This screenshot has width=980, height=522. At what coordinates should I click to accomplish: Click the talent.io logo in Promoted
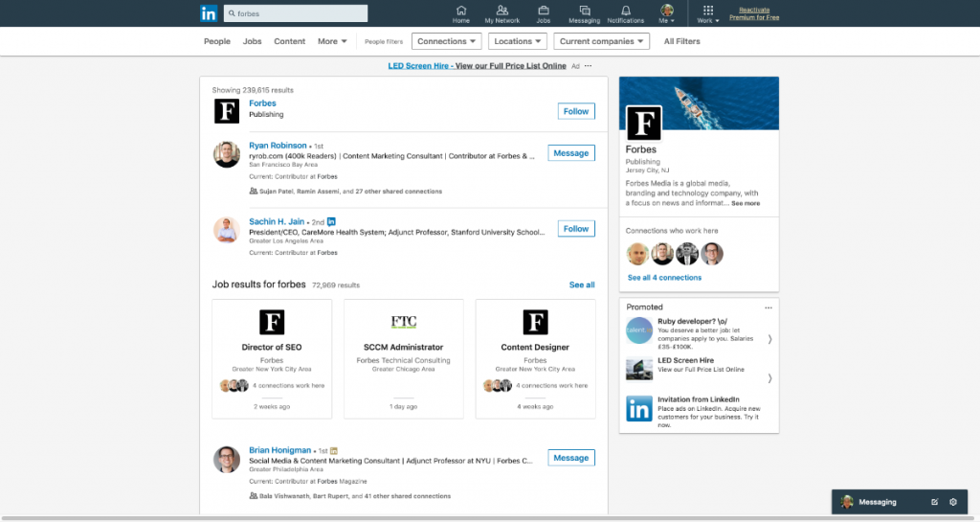click(x=639, y=330)
